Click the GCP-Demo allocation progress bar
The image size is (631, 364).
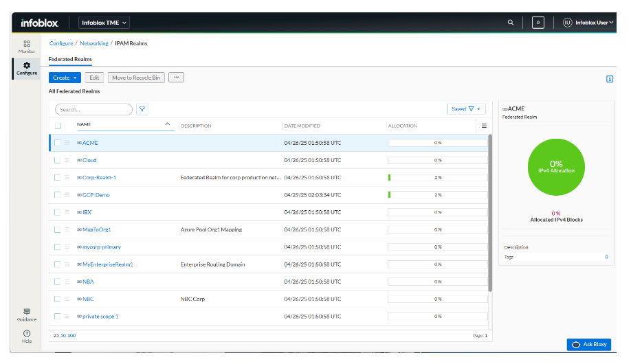coord(437,195)
